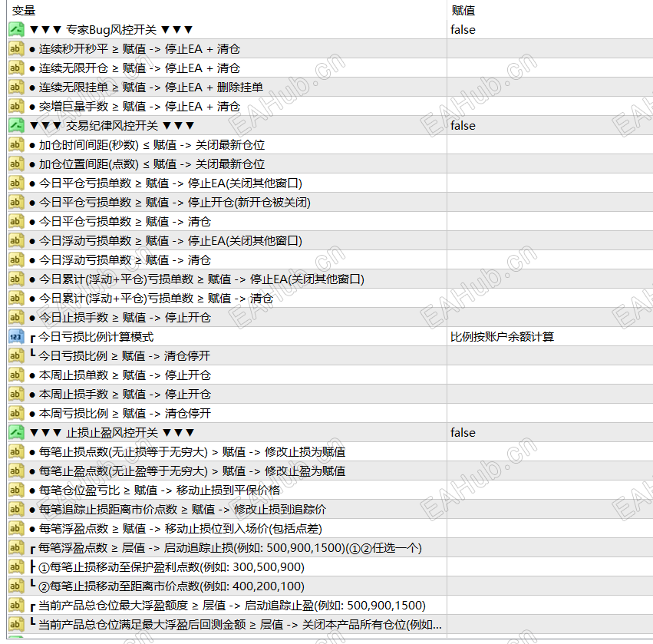Click the empty value cell for 每笔仓位盈亏比
This screenshot has height=644, width=653.
549,490
